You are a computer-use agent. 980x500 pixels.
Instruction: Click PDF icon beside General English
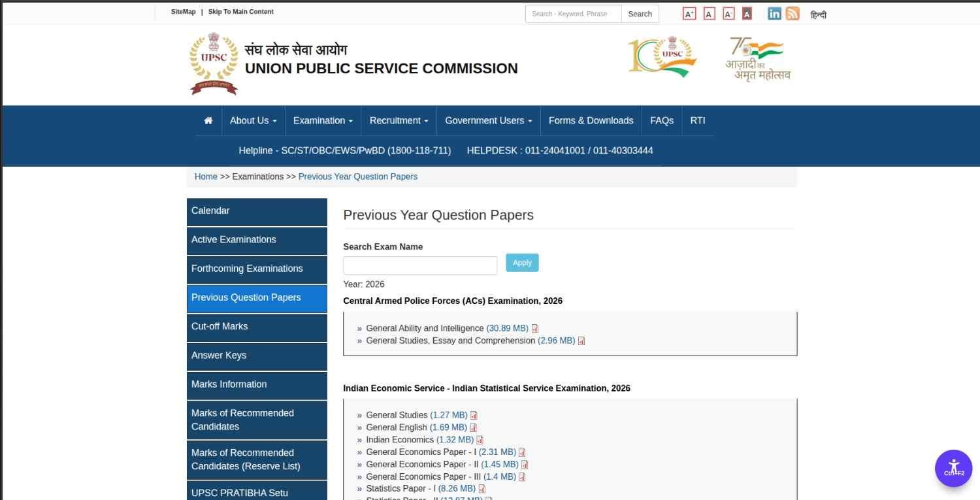pyautogui.click(x=473, y=428)
